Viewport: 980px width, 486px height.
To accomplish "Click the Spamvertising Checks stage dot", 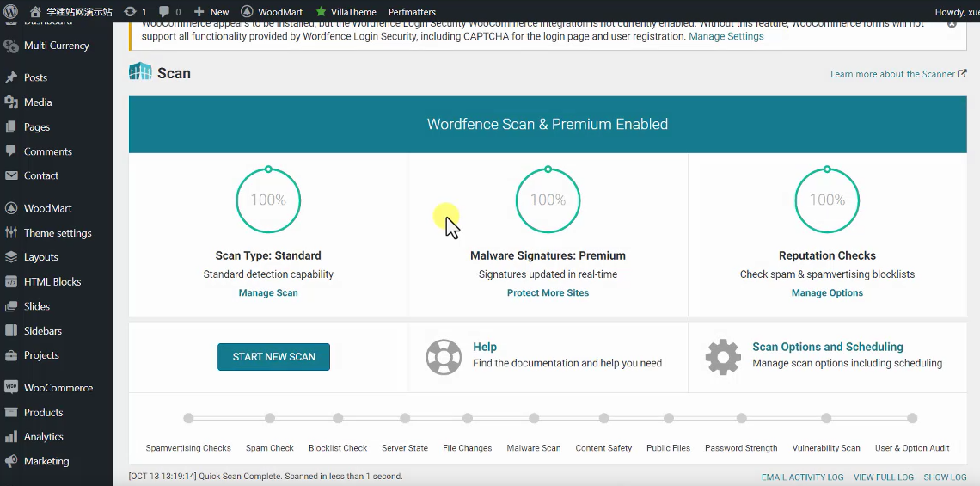I will pos(188,418).
